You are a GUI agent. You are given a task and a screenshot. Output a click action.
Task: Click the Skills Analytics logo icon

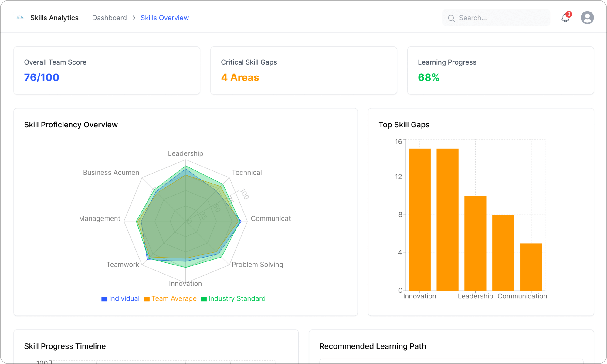tap(20, 18)
